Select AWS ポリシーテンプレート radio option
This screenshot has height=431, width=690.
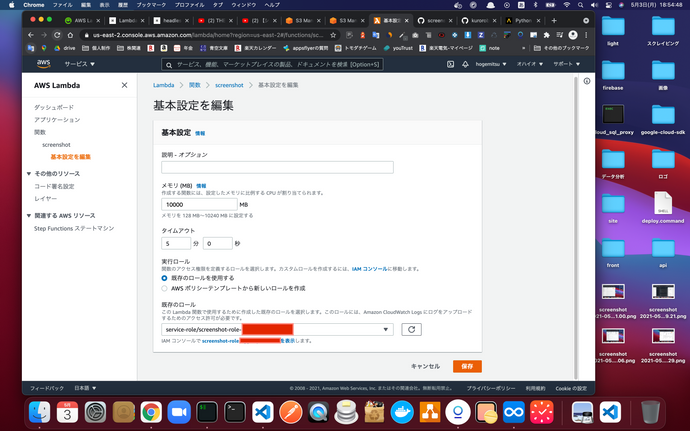point(164,288)
